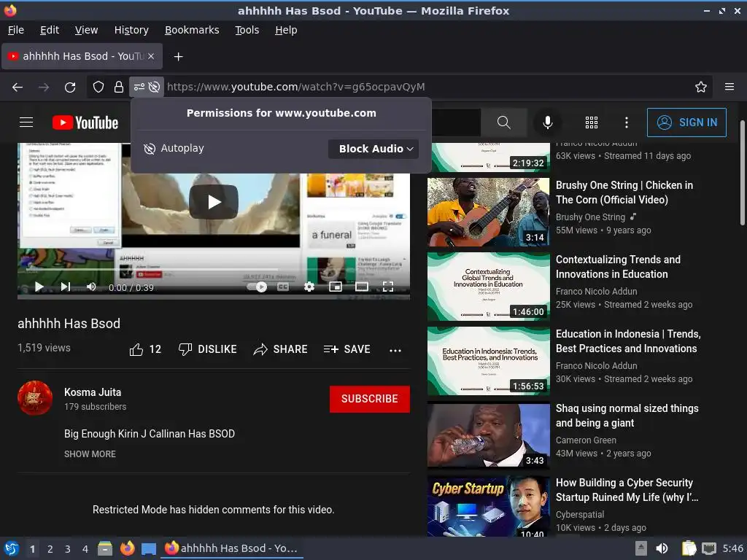The height and width of the screenshot is (560, 747).
Task: Go to YouTube home via logo
Action: (85, 122)
